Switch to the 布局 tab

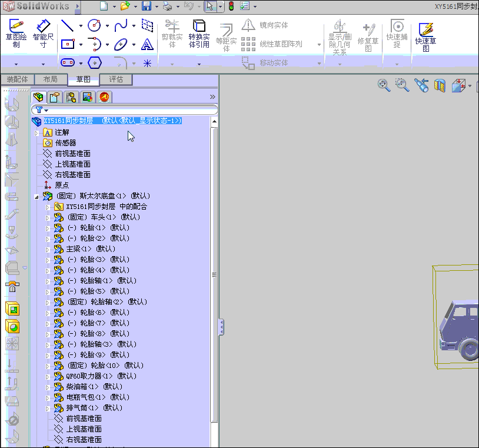pyautogui.click(x=51, y=79)
